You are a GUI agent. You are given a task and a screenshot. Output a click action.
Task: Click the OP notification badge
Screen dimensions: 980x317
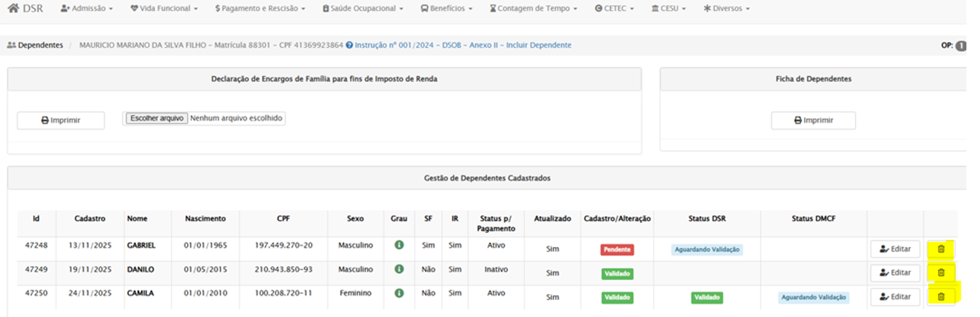pos(960,46)
